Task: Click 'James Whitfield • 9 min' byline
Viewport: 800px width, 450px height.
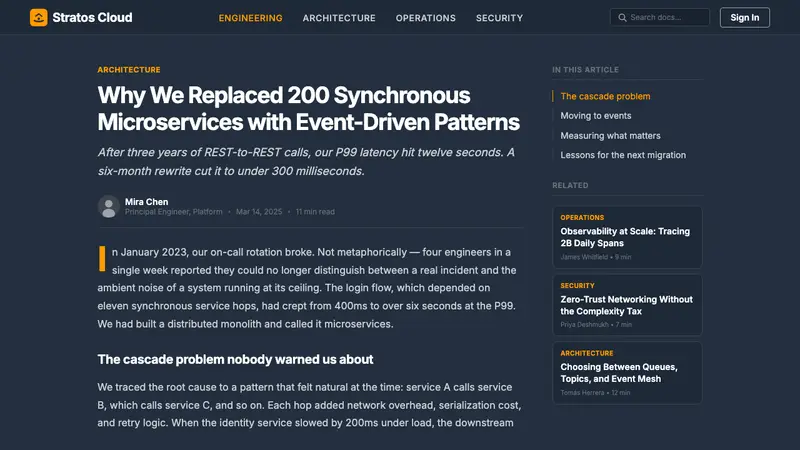Action: pyautogui.click(x=595, y=257)
